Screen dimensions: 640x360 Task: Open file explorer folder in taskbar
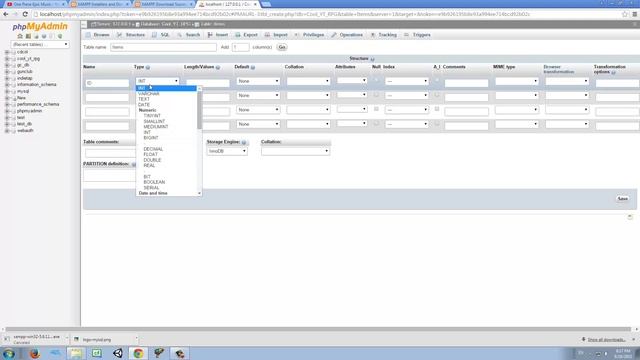point(76,353)
